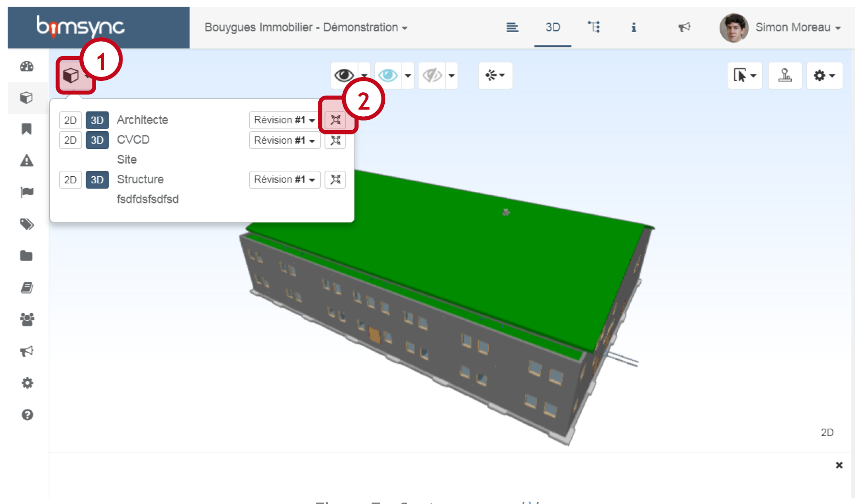
Task: Open the 3D cube viewer in sidebar
Action: (x=27, y=98)
